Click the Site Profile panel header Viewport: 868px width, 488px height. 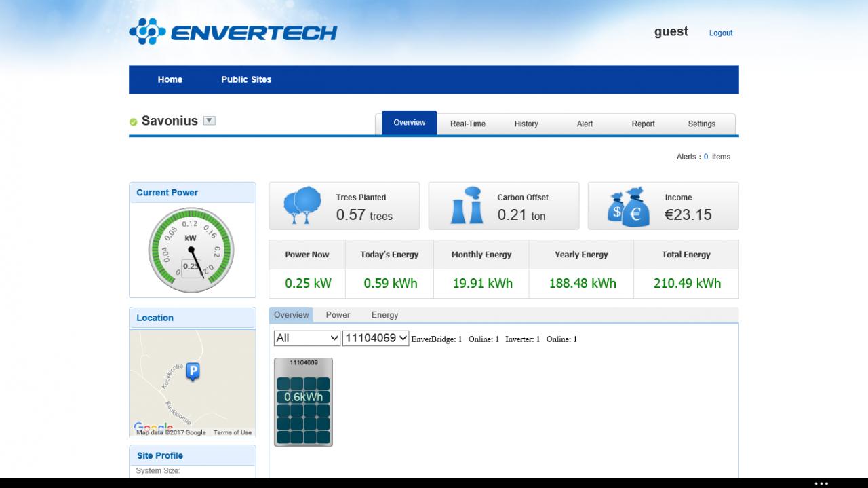(x=193, y=455)
